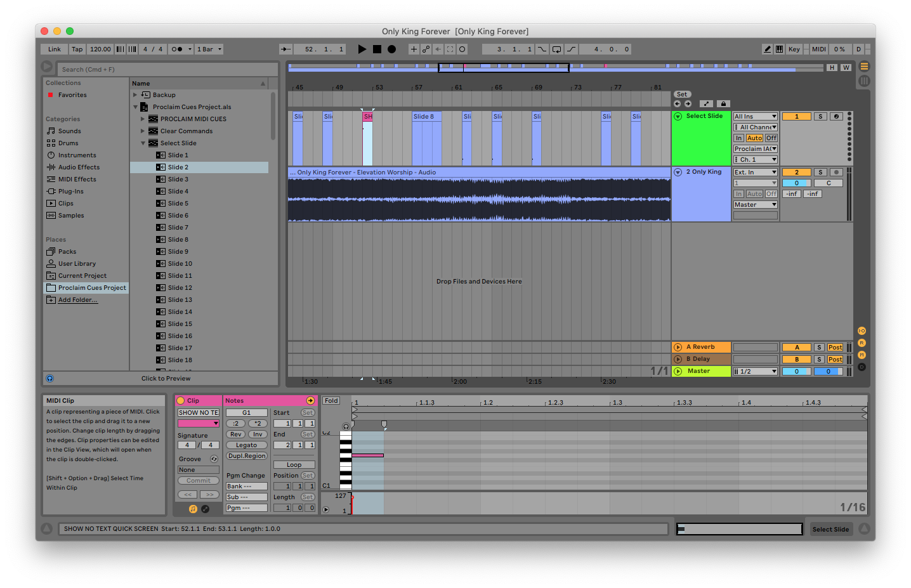Image resolution: width=911 pixels, height=588 pixels.
Task: Solo the Select Slide track
Action: pyautogui.click(x=820, y=117)
